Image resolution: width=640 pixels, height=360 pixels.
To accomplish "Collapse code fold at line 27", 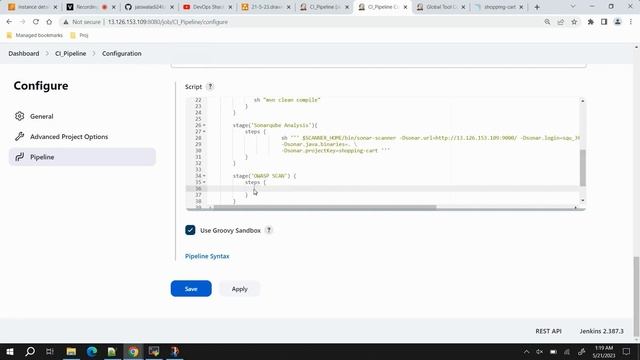I will pos(204,131).
